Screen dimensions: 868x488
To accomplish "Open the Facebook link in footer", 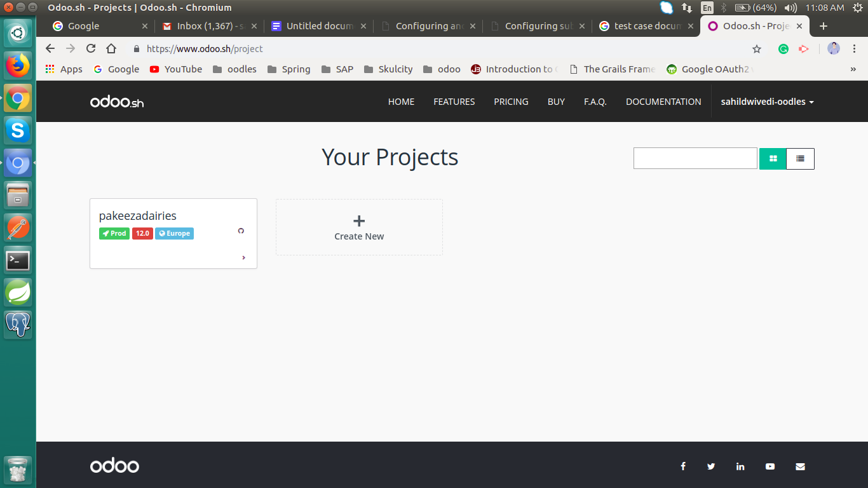I will coord(683,466).
